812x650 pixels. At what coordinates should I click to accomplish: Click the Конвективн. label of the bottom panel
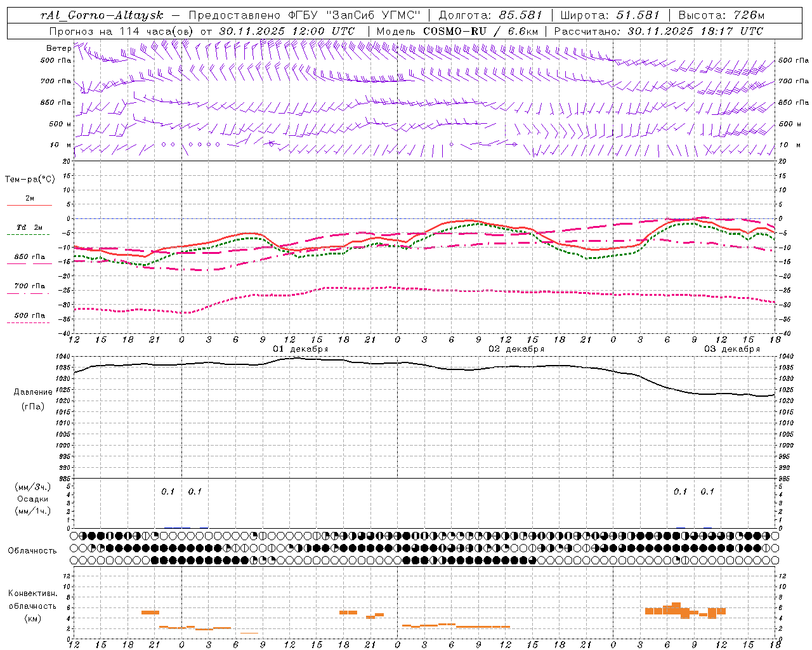[33, 594]
